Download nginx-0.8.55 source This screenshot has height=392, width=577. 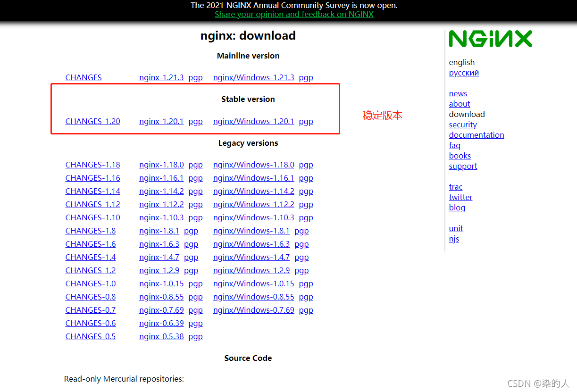(161, 297)
